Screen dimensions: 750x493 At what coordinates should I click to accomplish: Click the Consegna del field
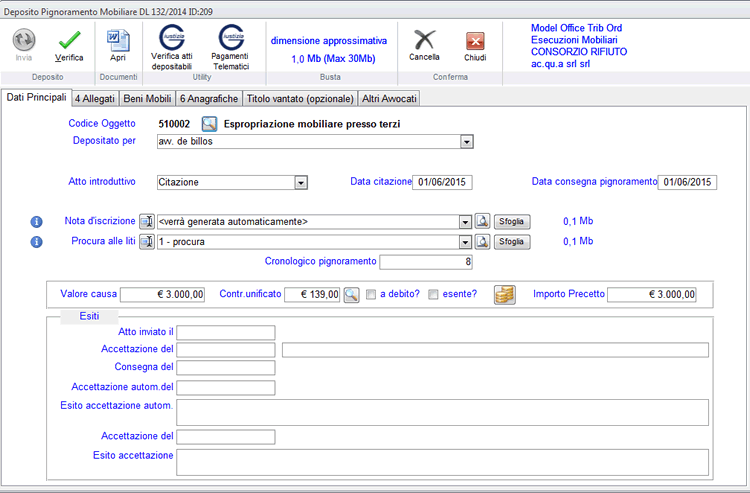(x=226, y=367)
